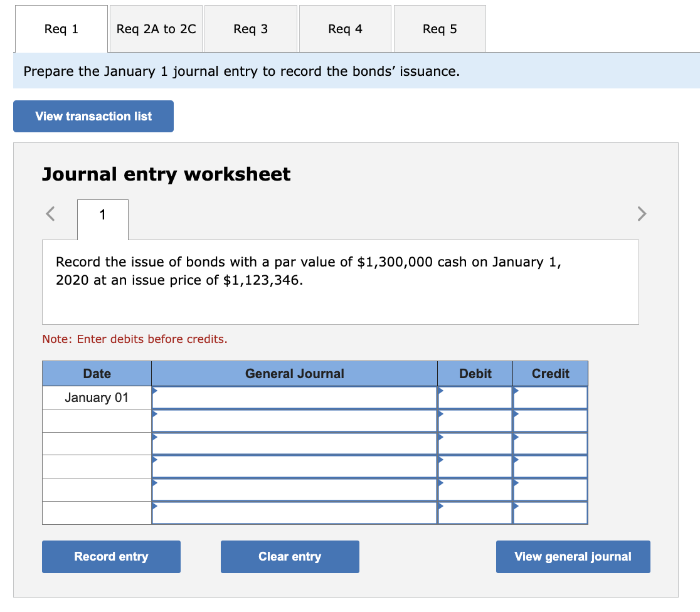Open General Journal account dropdown in third row
Image resolution: width=700 pixels, height=612 pixels.
click(x=294, y=444)
